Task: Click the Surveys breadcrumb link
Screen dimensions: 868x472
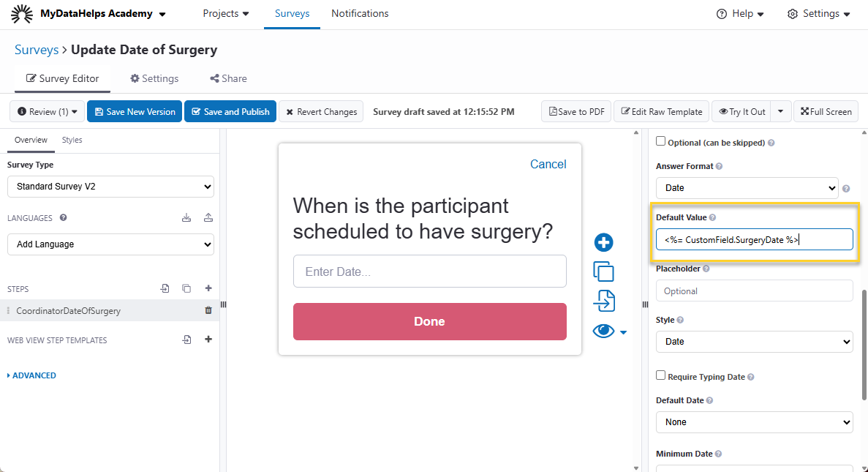Action: tap(37, 50)
